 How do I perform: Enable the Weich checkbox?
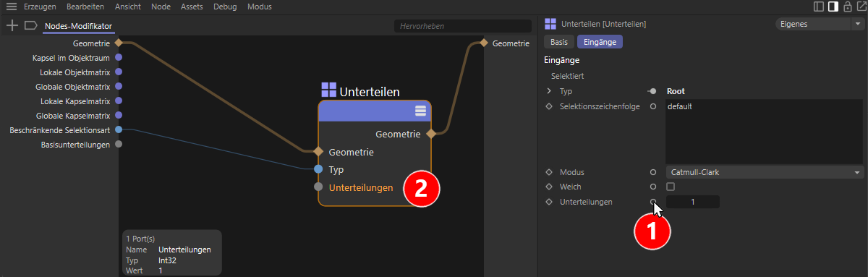[x=671, y=187]
